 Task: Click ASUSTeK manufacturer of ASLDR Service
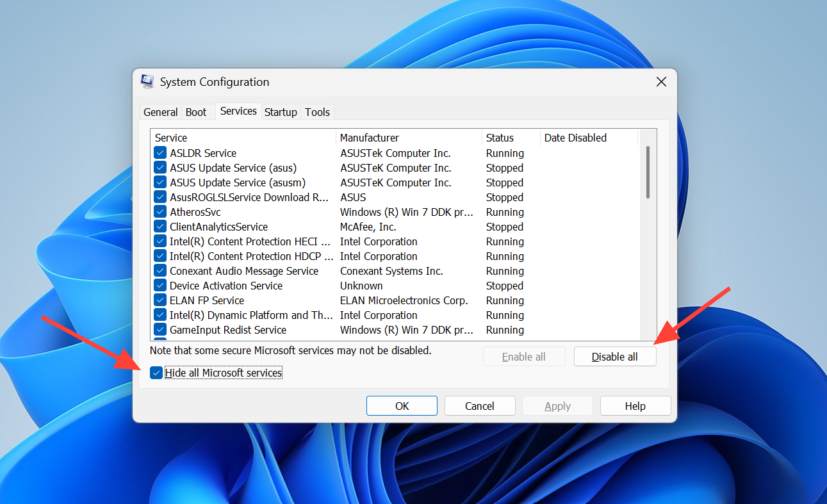(x=395, y=153)
